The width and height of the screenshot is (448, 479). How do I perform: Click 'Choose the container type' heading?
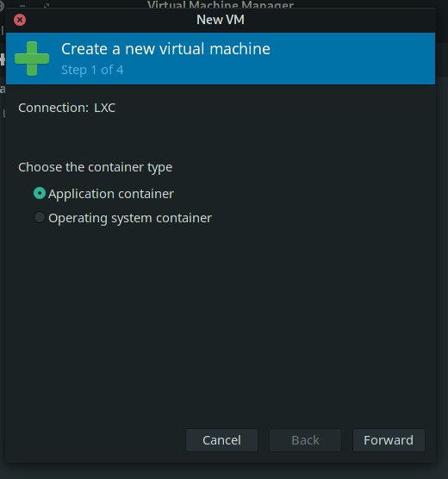coord(95,167)
